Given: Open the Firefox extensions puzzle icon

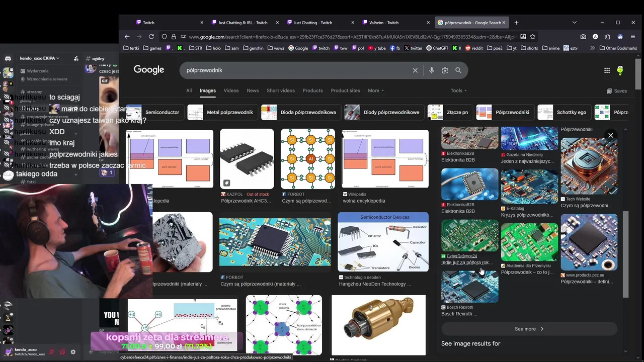Looking at the screenshot, I should (x=607, y=37).
